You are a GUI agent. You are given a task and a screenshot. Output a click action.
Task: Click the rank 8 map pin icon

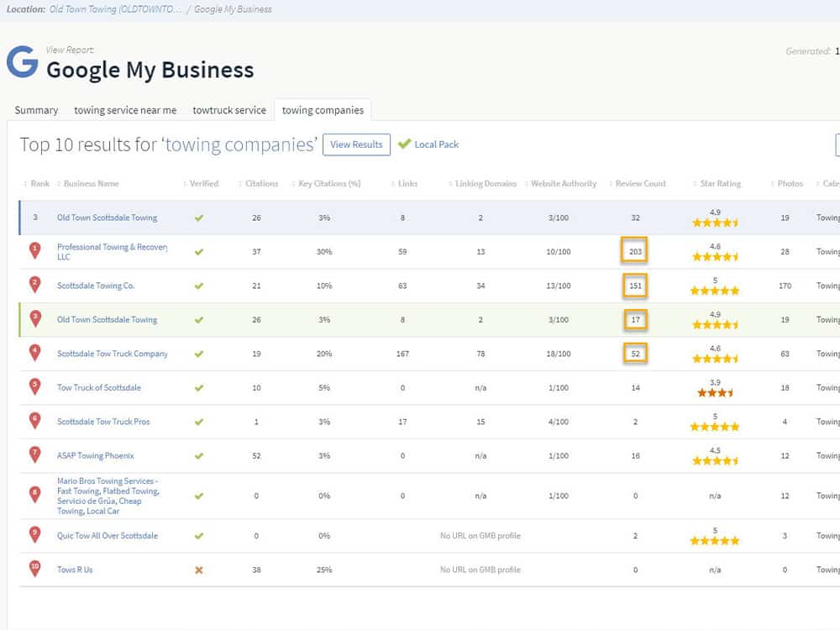(34, 494)
